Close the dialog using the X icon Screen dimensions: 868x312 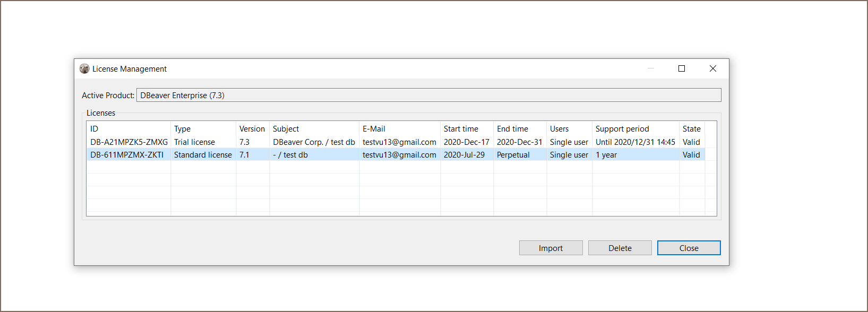coord(713,68)
